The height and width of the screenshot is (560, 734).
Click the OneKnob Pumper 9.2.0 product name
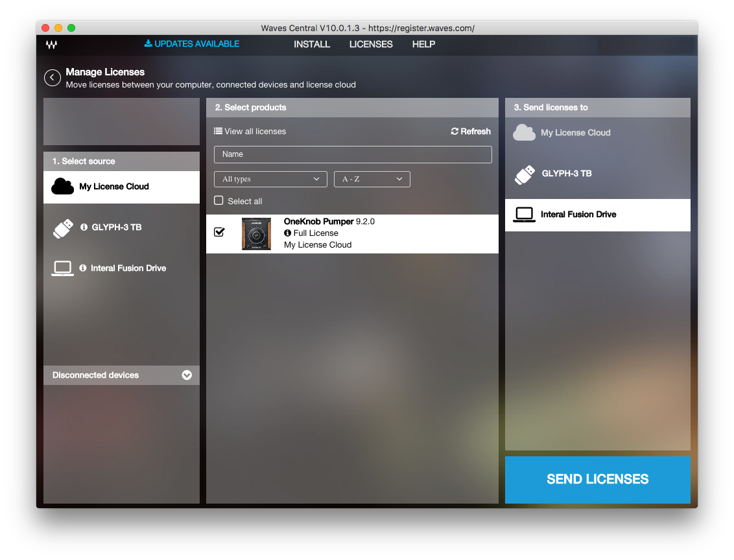coord(329,221)
